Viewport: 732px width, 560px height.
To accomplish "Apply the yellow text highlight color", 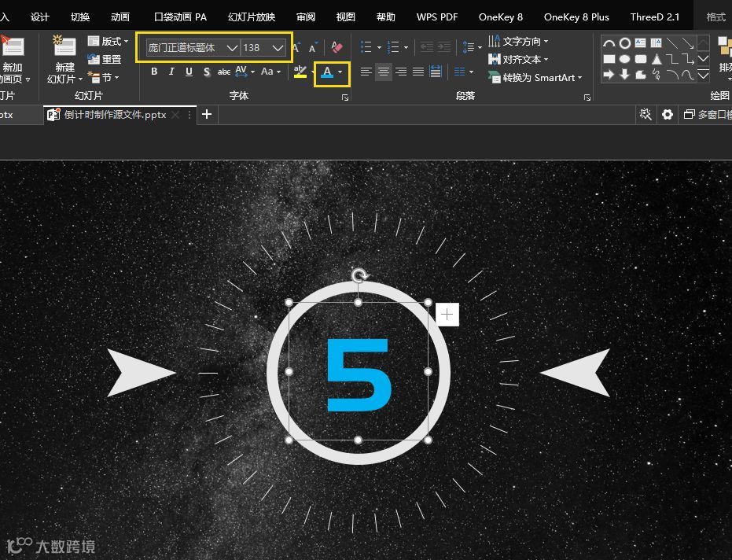I will pyautogui.click(x=300, y=72).
